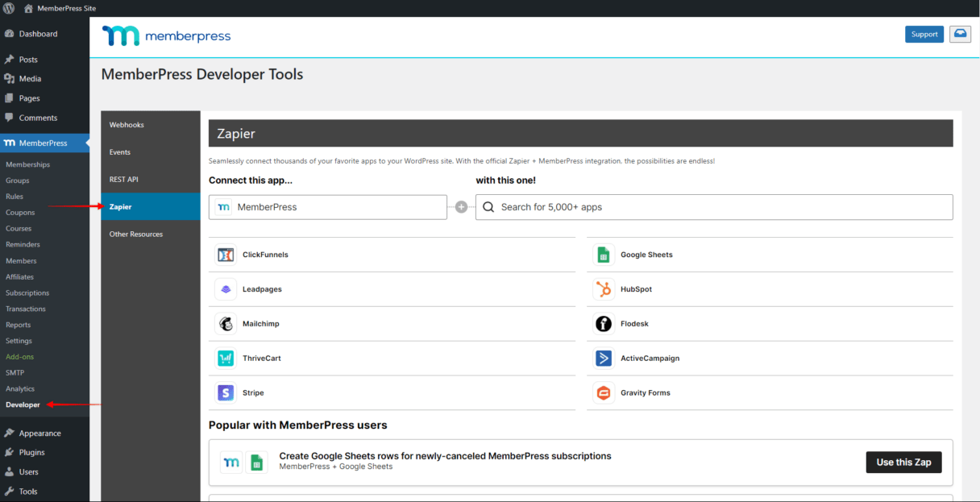Select the Zapier tab

click(151, 207)
